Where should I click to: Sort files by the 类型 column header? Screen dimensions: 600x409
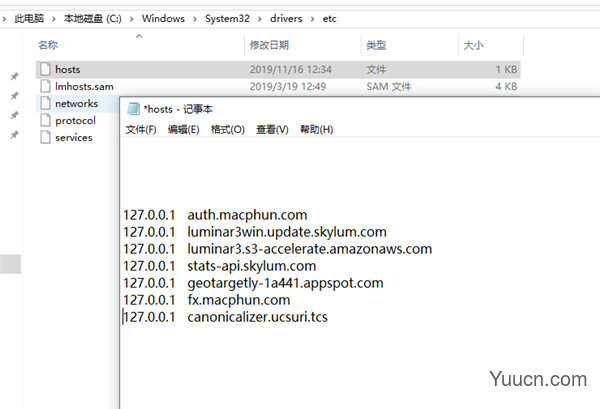click(376, 45)
